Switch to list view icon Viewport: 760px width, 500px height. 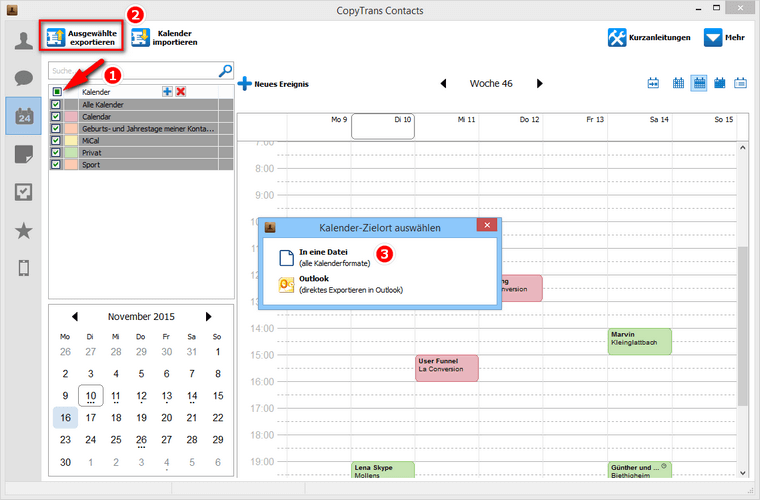(x=740, y=83)
